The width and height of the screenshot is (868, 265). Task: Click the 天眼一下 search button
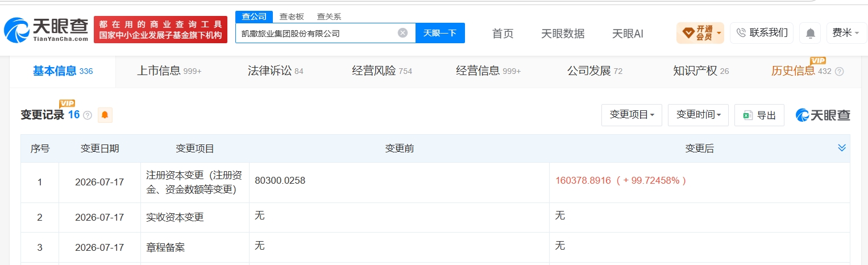point(440,33)
